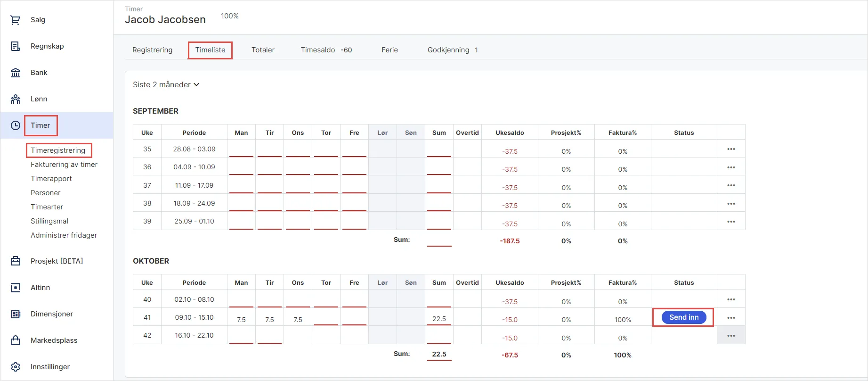Click the Markedsplass bag icon

point(16,340)
